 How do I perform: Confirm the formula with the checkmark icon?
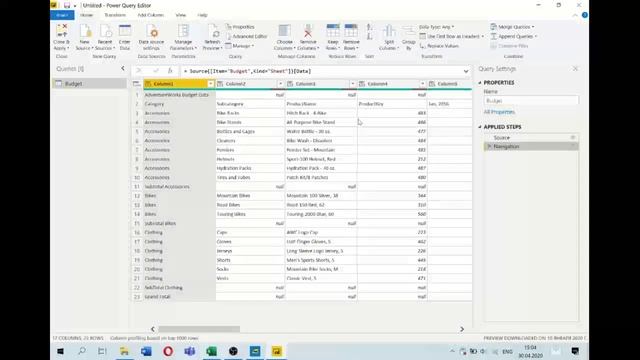(155, 71)
